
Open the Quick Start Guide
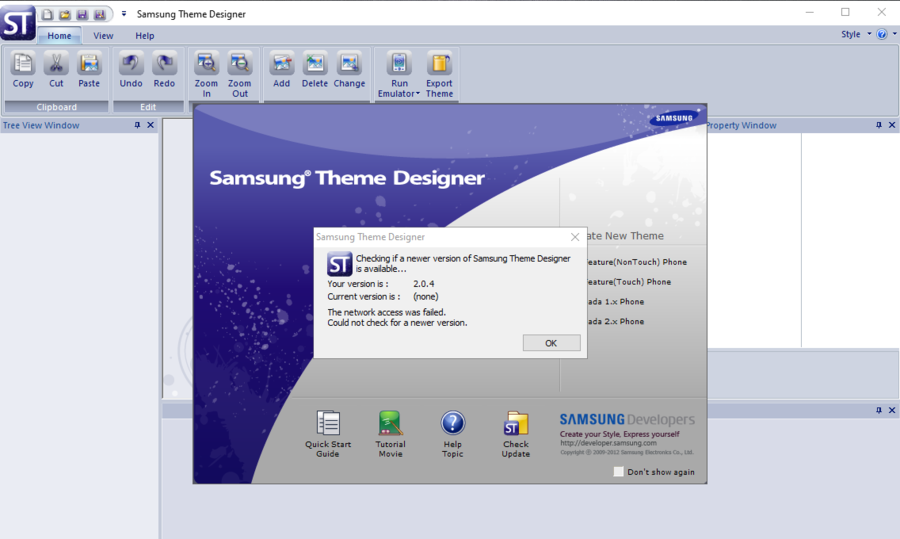(328, 434)
